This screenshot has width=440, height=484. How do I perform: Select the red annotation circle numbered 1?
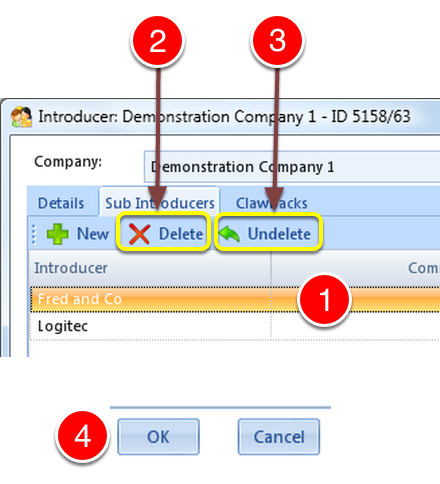point(324,299)
